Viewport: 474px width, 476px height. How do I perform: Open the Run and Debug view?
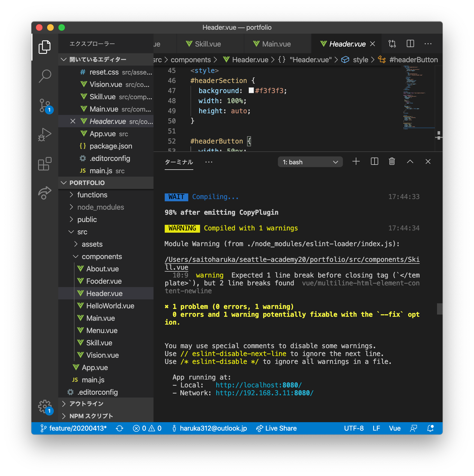tap(45, 135)
